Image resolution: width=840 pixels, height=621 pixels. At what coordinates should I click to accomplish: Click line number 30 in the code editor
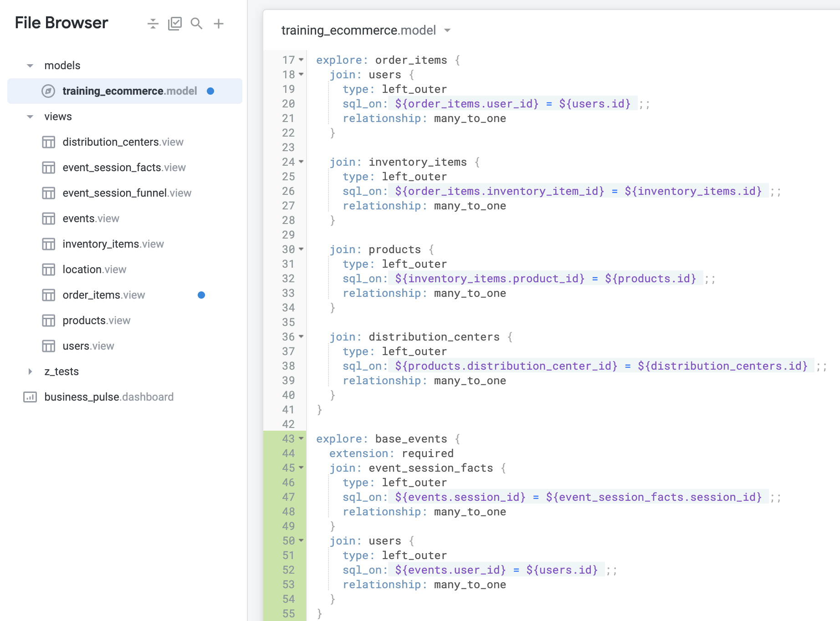pyautogui.click(x=288, y=249)
